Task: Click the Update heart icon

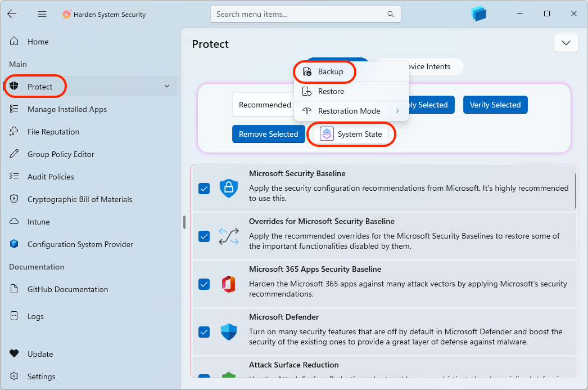Action: coord(14,353)
